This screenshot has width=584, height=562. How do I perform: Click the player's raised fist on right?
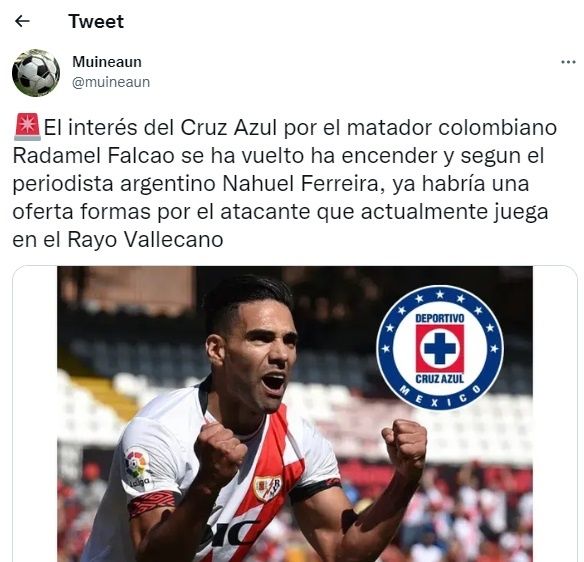click(x=405, y=447)
